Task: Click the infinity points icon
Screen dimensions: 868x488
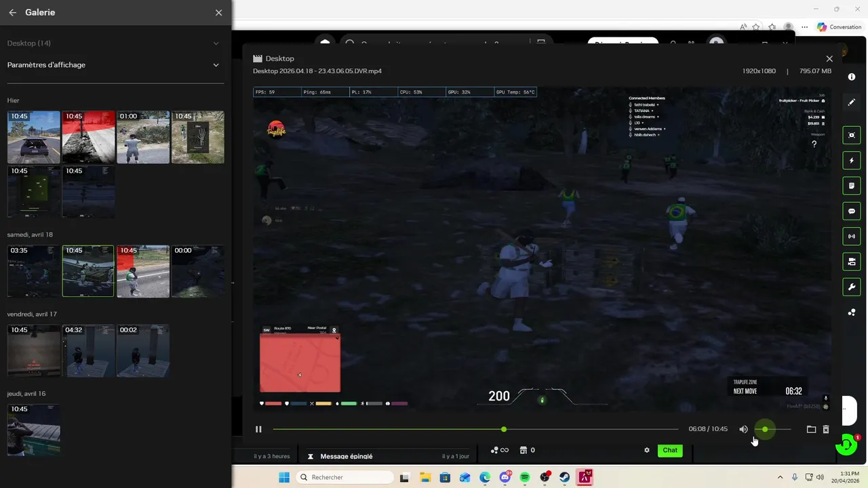Action: pyautogui.click(x=499, y=450)
